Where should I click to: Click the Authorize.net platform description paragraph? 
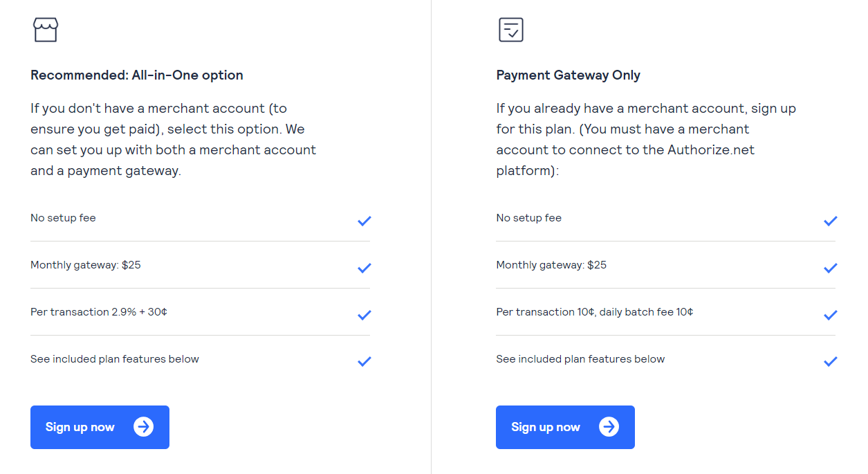(x=646, y=139)
